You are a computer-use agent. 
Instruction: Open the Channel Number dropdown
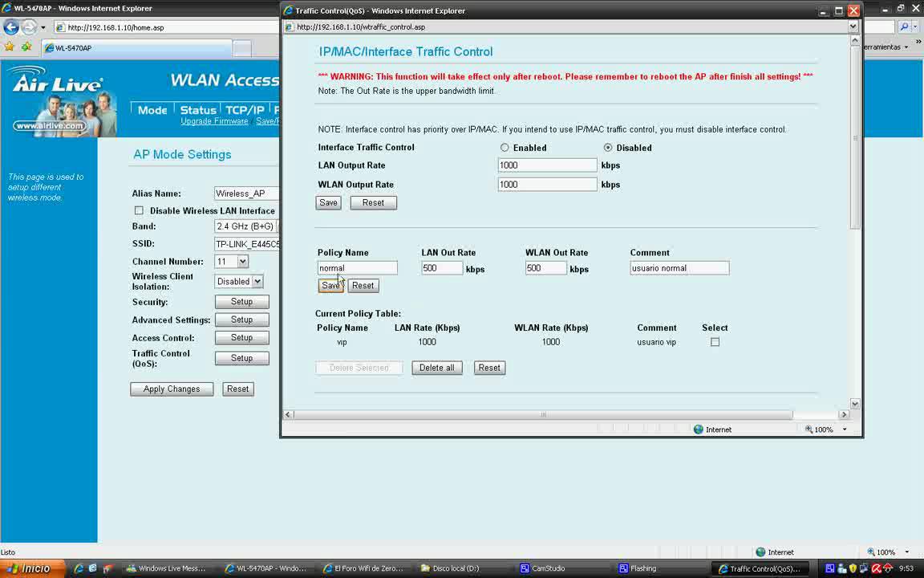(x=243, y=261)
